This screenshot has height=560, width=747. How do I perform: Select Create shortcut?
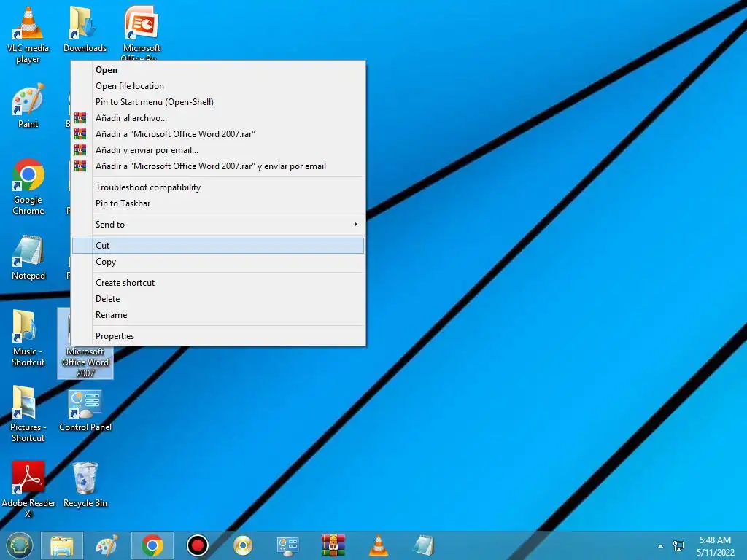[219, 283]
